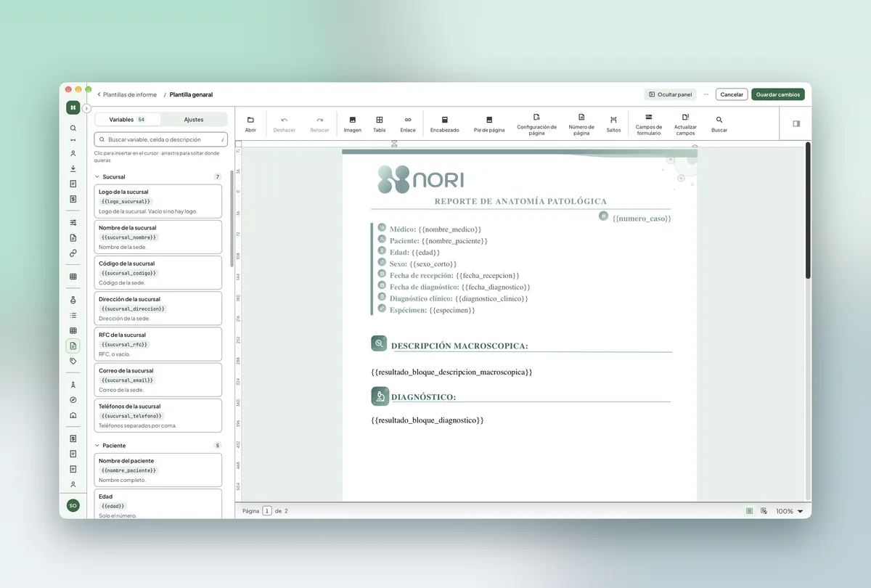The height and width of the screenshot is (588, 871).
Task: Open the sidebar compass icon
Action: [73, 400]
